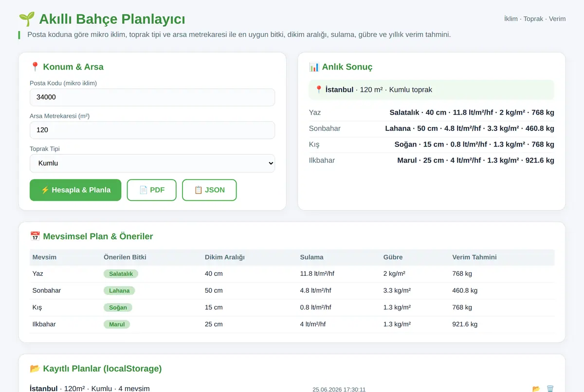Load the saved İstanbul plan via its folder icon

536,389
